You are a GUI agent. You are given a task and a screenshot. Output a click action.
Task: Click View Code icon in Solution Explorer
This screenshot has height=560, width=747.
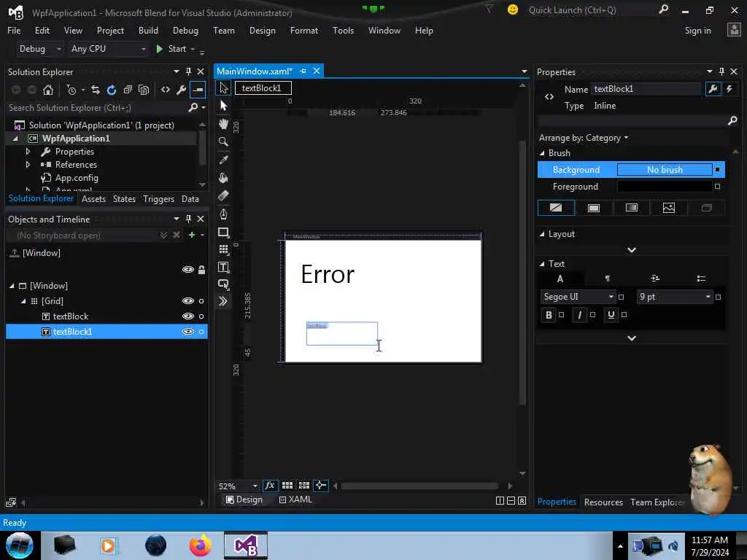pyautogui.click(x=166, y=90)
